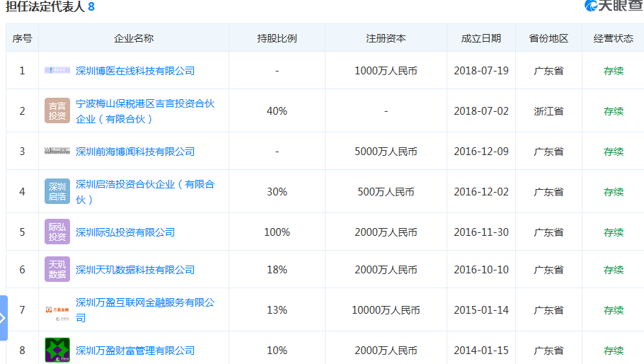The image size is (644, 364).
Task: Click the 际弘投资 purple logo icon
Action: pyautogui.click(x=57, y=232)
